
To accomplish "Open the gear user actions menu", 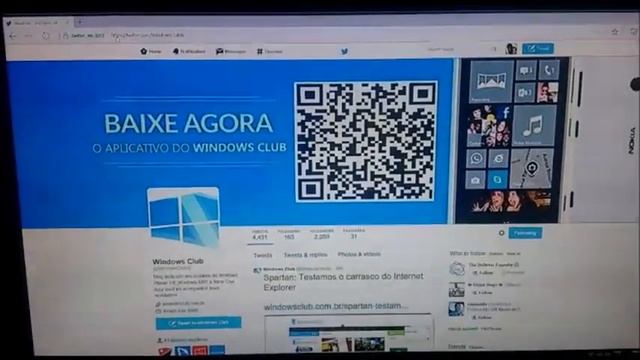I will (x=501, y=233).
